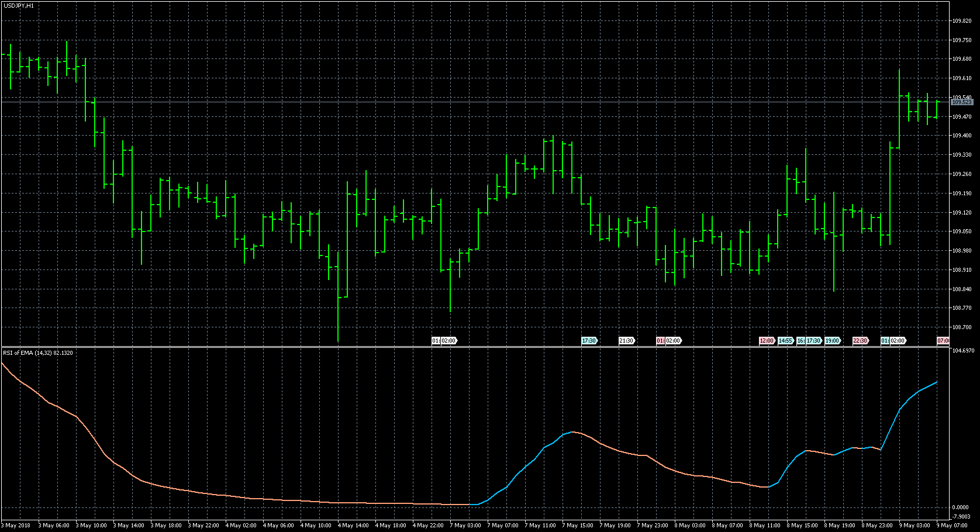
Task: Click the 3 May 2018 time axis label
Action: point(16,526)
